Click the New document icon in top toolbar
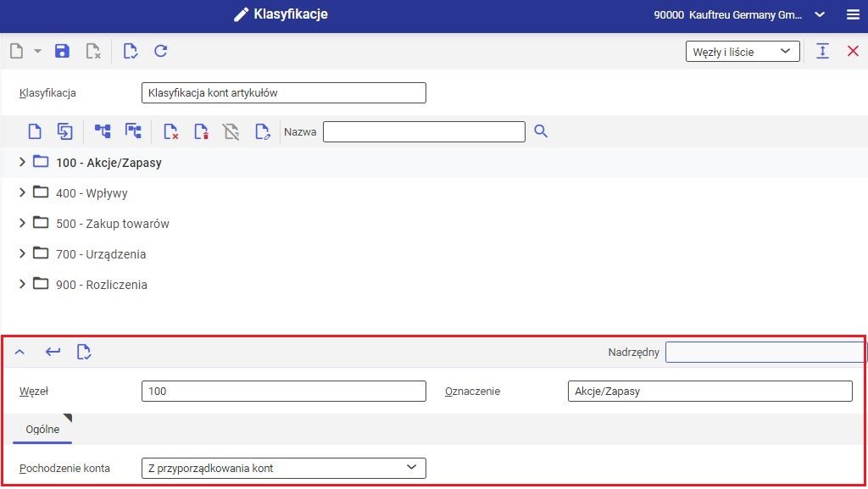The height and width of the screenshot is (489, 868). (17, 52)
